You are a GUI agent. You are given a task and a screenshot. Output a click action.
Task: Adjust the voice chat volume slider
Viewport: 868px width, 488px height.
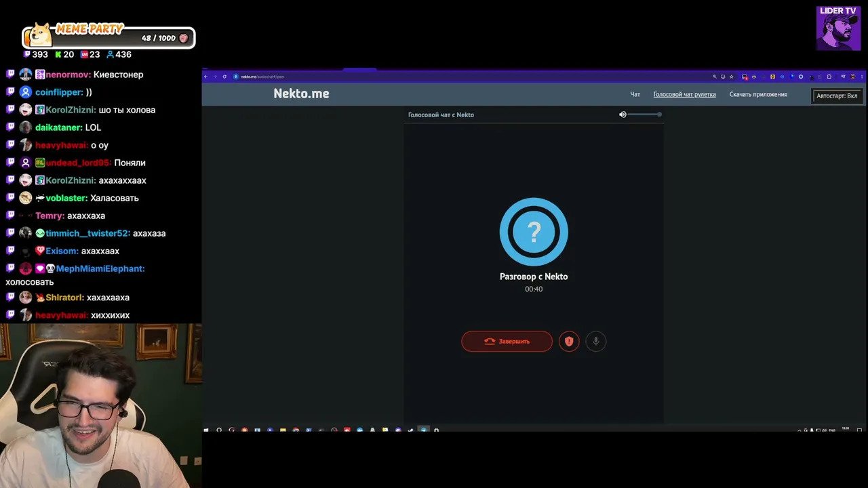tap(644, 115)
